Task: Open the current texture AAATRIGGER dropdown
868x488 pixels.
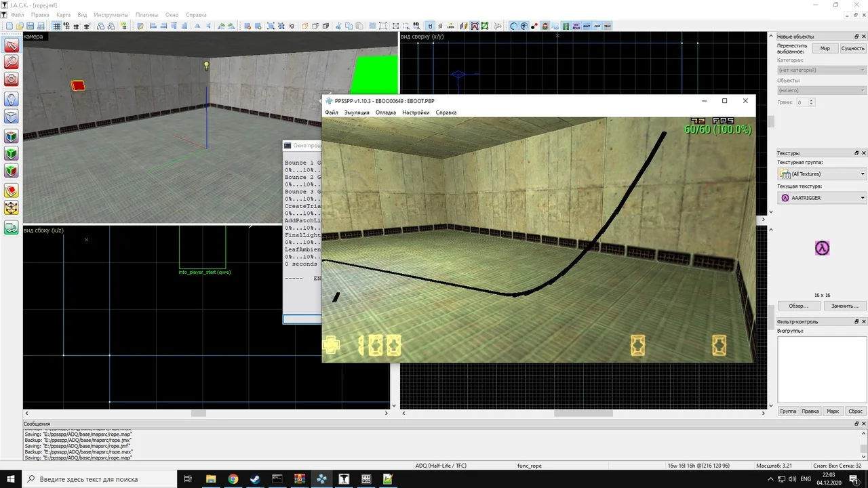Action: [822, 198]
